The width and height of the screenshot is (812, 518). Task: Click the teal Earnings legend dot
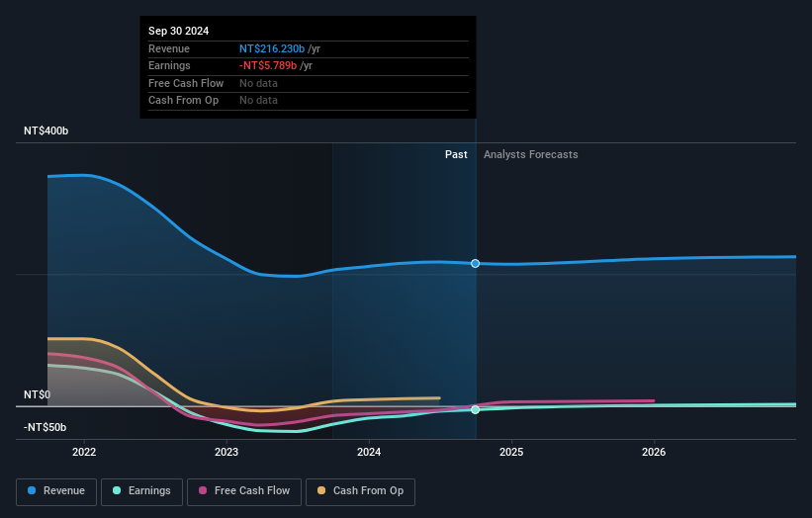pos(117,490)
